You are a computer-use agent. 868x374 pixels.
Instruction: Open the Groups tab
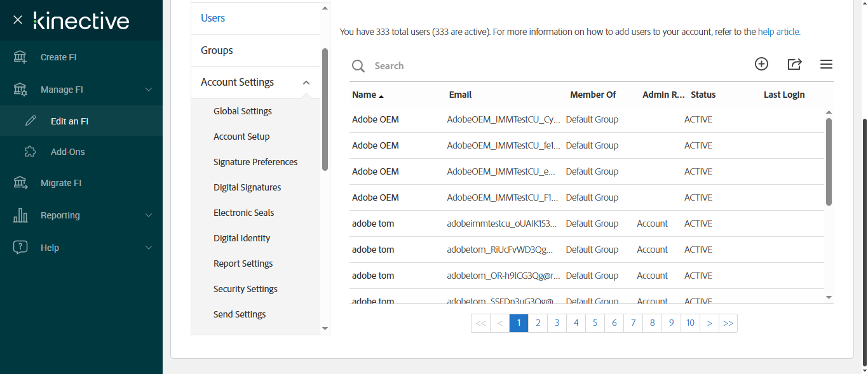click(217, 50)
